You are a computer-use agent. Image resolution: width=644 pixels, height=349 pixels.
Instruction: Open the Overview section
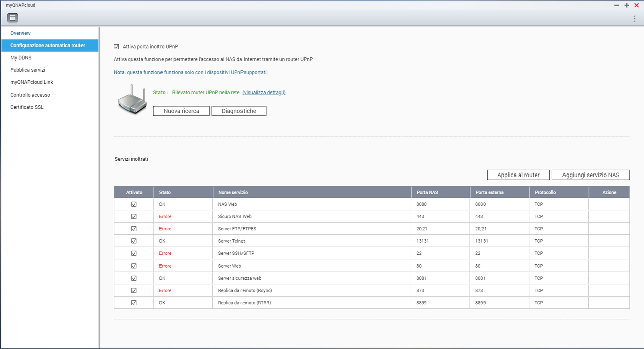tap(49, 33)
